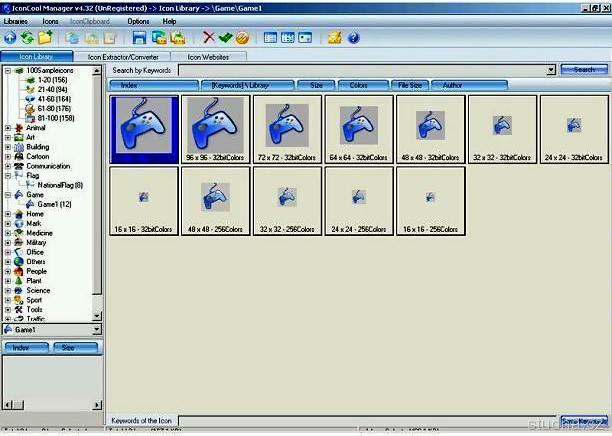The height and width of the screenshot is (436, 612).
Task: Click the Colors column header
Action: (363, 85)
